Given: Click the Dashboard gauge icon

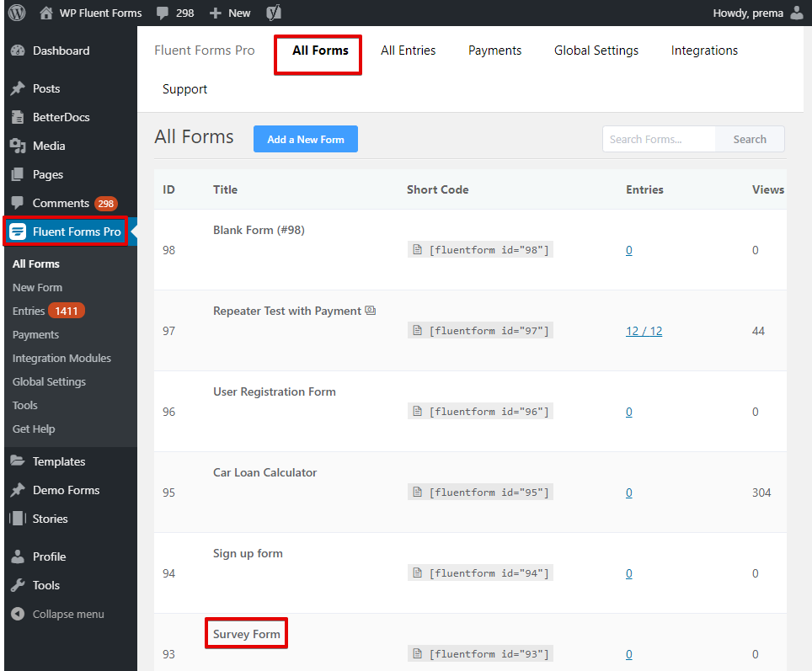Looking at the screenshot, I should (19, 51).
